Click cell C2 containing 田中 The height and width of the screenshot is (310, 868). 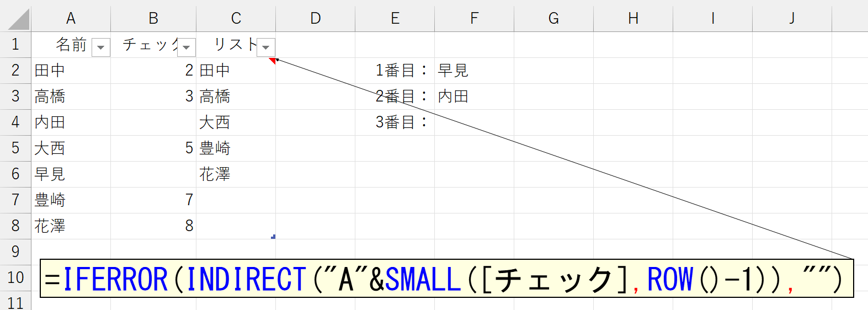coord(236,71)
